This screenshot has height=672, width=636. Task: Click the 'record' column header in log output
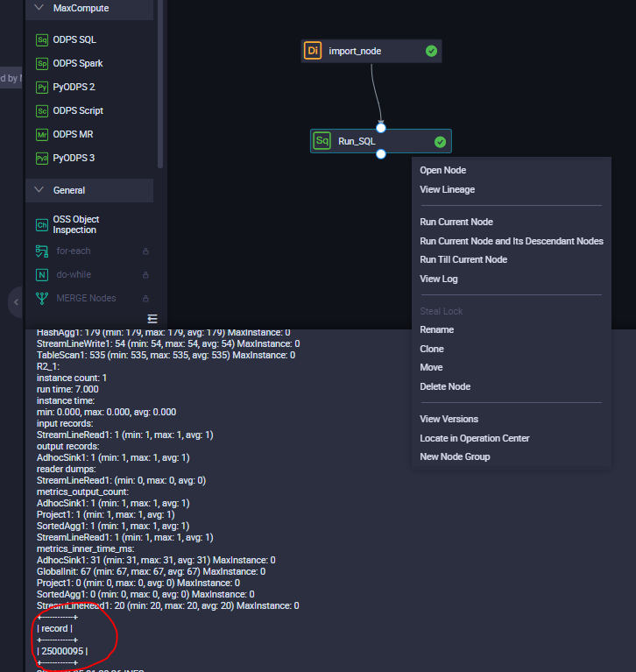(x=54, y=628)
